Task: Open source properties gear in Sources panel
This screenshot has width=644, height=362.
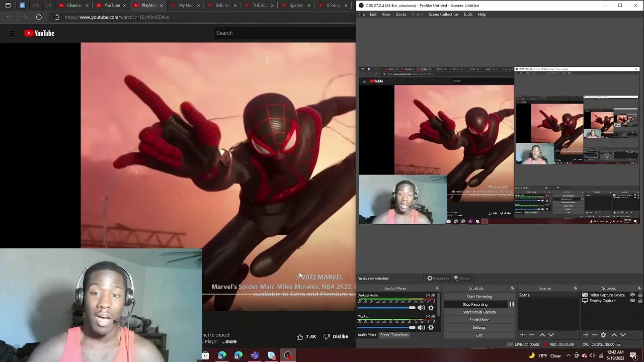Action: point(603,335)
